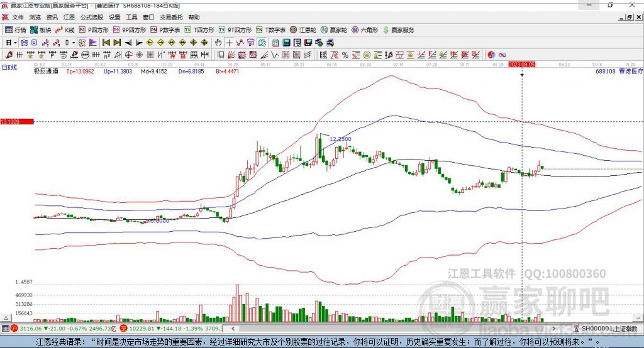Screen dimensions: 644x348
Task: Open the 帮助 menu
Action: 194,17
